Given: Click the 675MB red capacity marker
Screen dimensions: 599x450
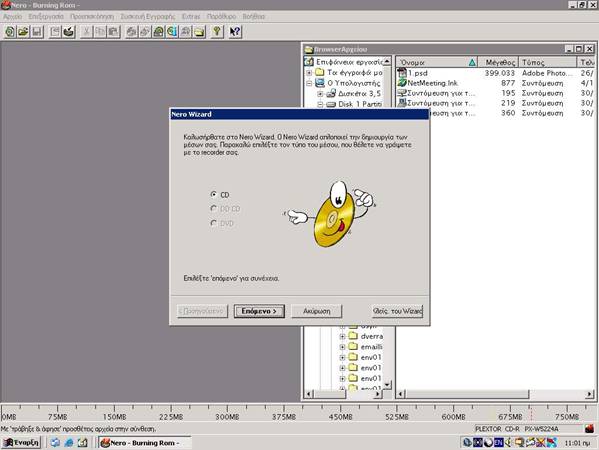Looking at the screenshot, I should coord(531,413).
